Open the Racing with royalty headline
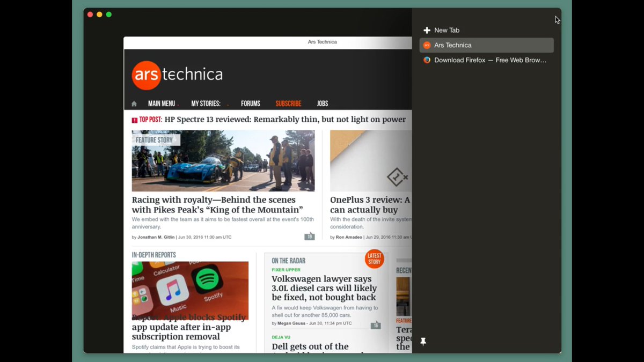Image resolution: width=644 pixels, height=362 pixels. pyautogui.click(x=217, y=205)
